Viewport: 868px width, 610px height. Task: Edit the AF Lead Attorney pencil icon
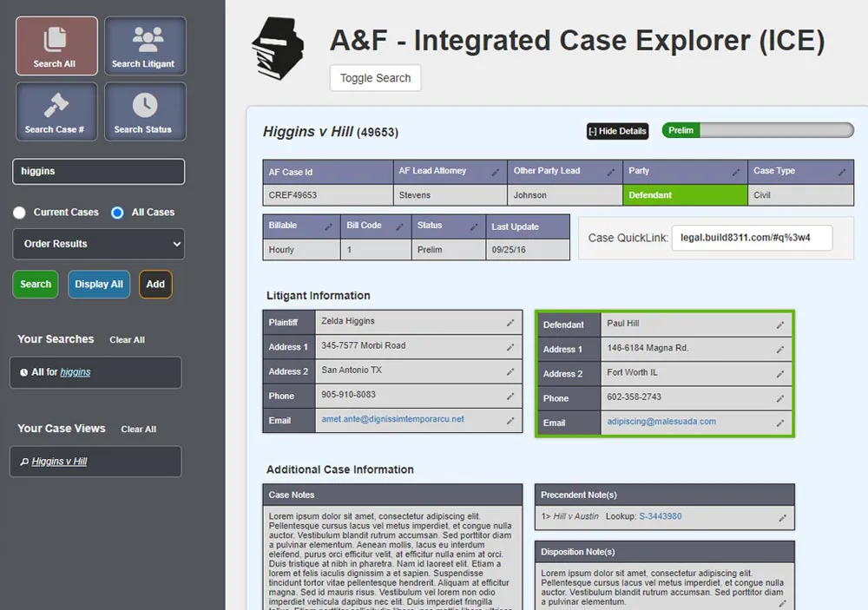[x=496, y=172]
